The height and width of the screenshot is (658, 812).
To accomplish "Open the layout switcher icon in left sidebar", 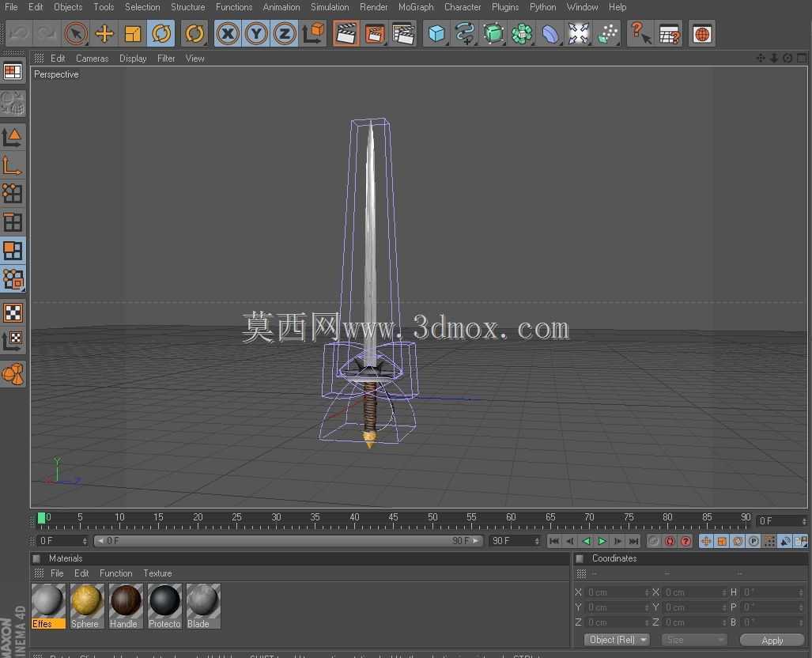I will pos(13,71).
